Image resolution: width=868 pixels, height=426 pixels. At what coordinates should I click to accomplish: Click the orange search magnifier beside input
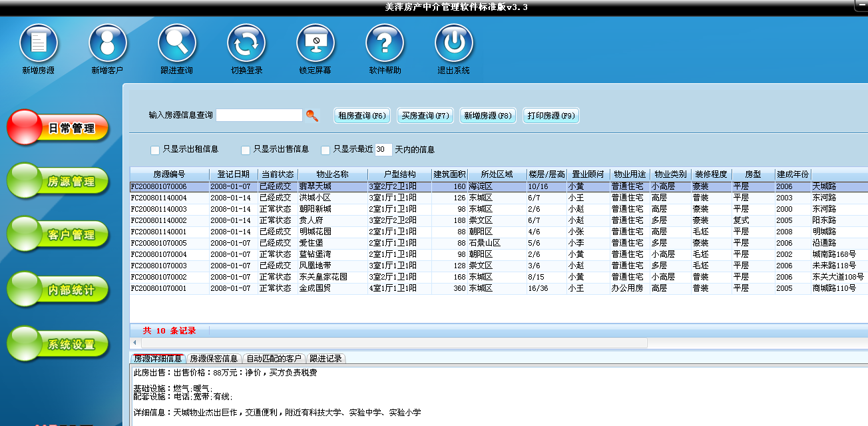coord(312,116)
